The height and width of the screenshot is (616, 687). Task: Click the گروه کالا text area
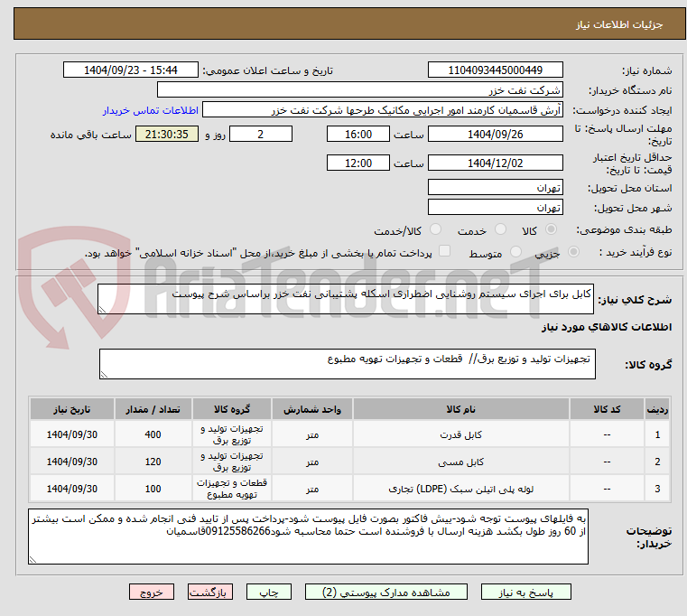347,364
